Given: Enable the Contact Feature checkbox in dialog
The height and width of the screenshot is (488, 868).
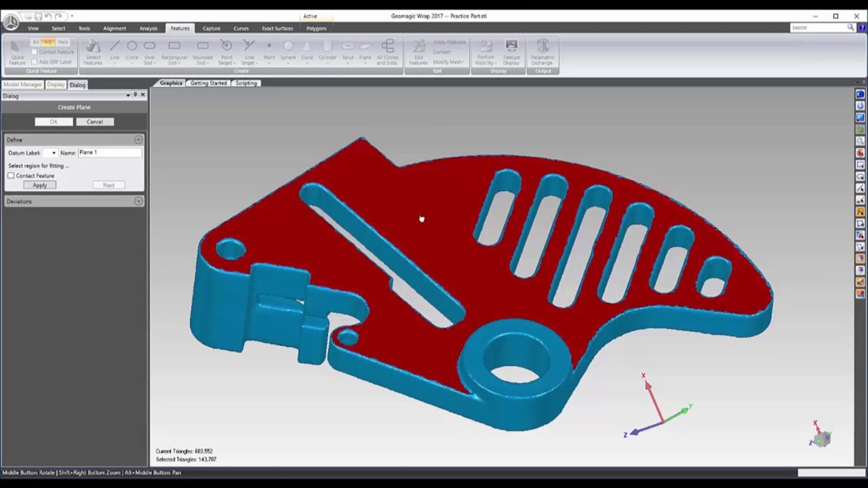Looking at the screenshot, I should pos(11,176).
